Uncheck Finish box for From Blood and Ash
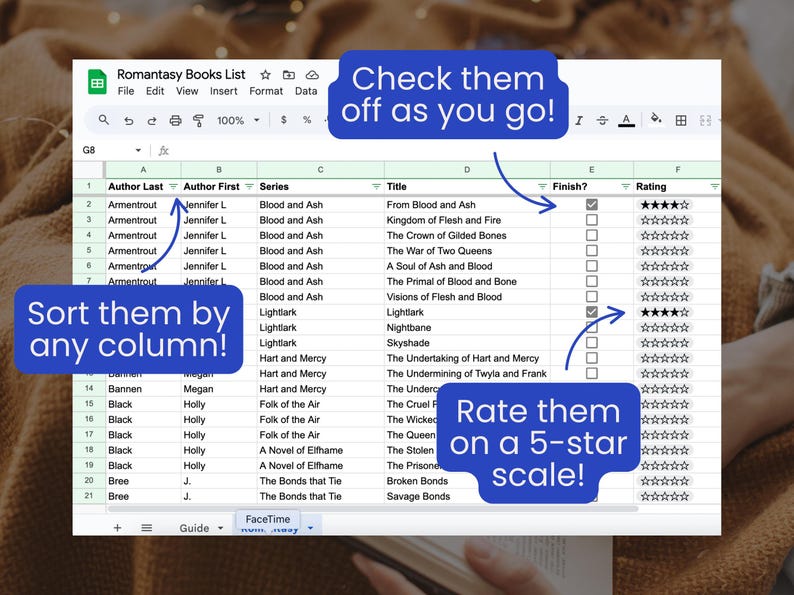The height and width of the screenshot is (595, 794). pos(591,205)
